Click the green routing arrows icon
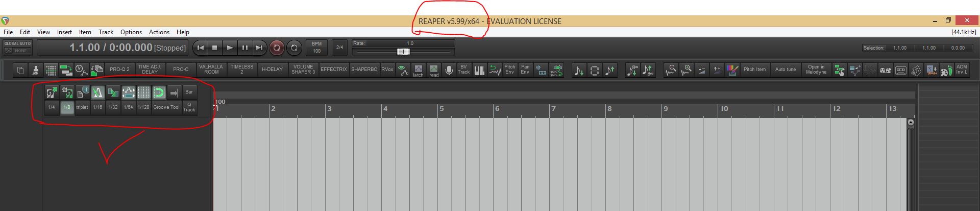Screen dimensions: 980x211 (x=66, y=69)
